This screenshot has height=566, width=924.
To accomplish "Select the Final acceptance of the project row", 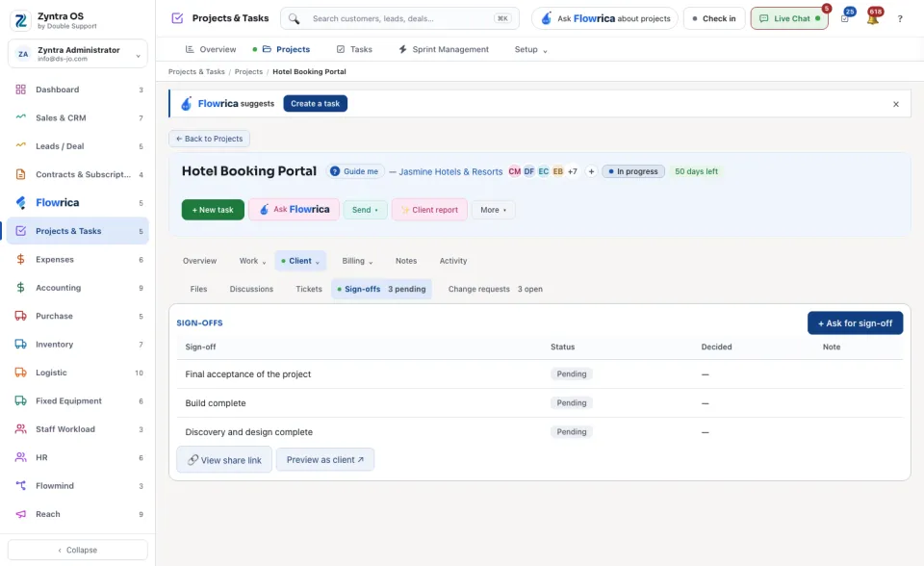I will point(540,374).
